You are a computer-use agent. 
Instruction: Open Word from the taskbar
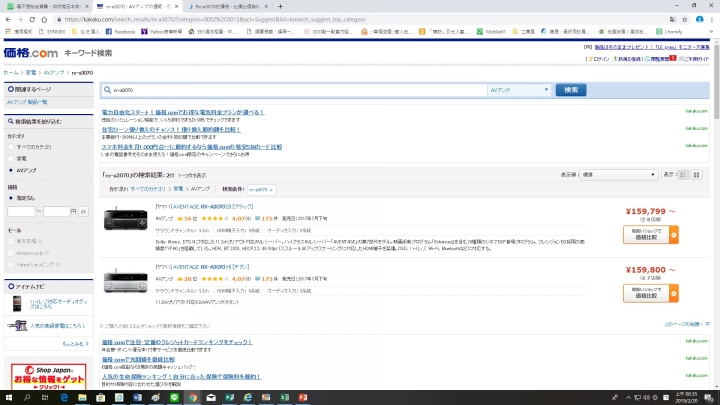click(x=137, y=398)
